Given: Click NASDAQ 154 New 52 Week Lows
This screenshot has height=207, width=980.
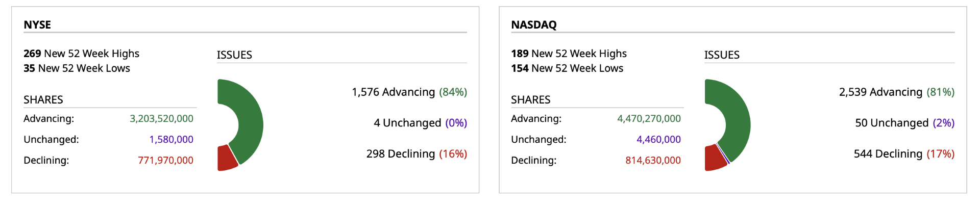Looking at the screenshot, I should pyautogui.click(x=567, y=68).
